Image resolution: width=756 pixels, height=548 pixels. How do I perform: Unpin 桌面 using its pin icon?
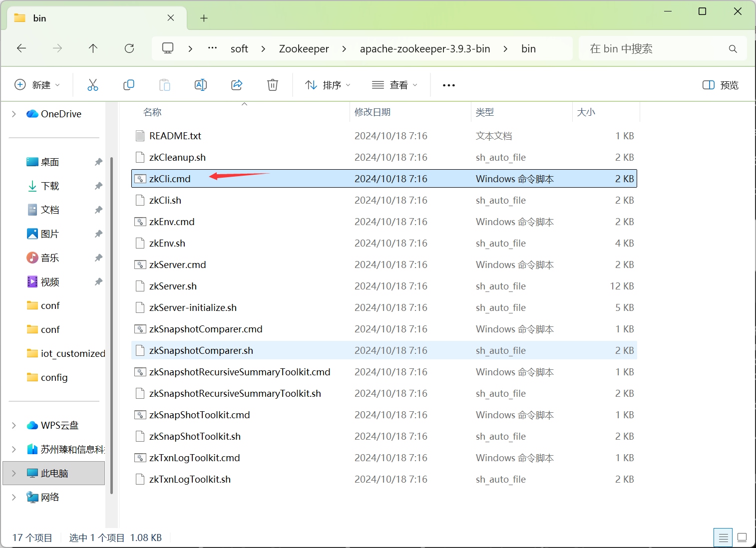(98, 162)
